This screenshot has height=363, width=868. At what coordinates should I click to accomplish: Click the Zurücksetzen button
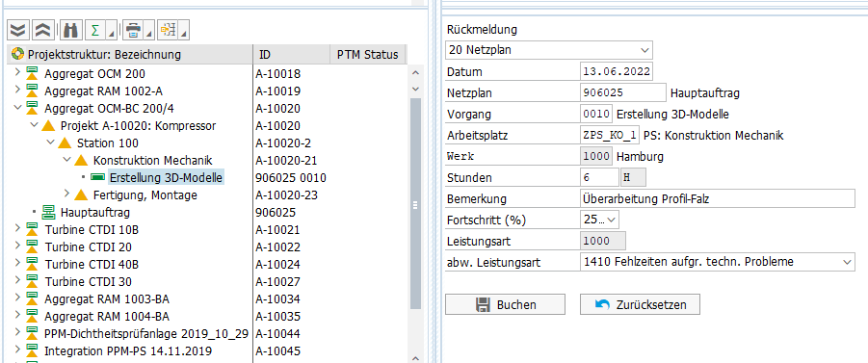coord(640,304)
